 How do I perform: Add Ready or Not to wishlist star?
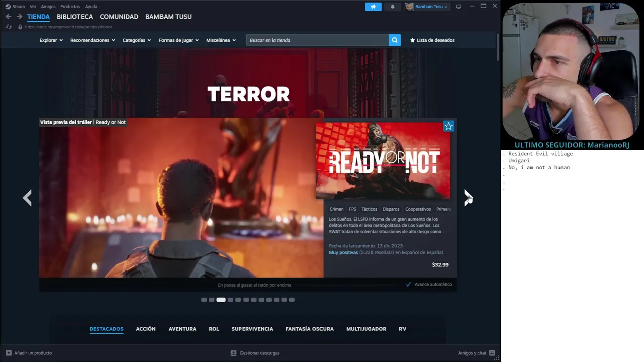[448, 126]
